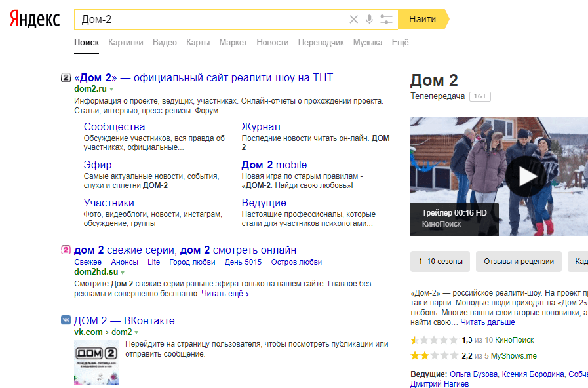The width and height of the screenshot is (588, 388).
Task: Open advanced search filters icon
Action: [386, 20]
